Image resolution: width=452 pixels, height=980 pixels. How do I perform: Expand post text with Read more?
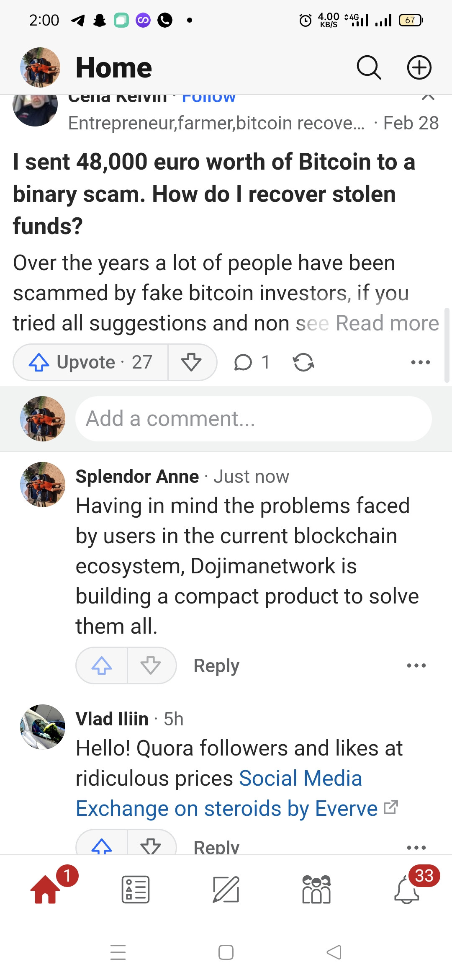pyautogui.click(x=387, y=323)
